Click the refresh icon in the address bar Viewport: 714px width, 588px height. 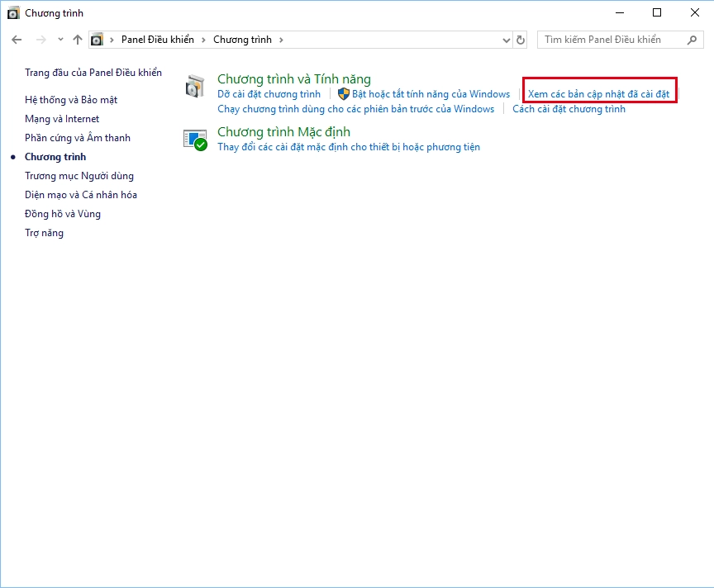[x=519, y=39]
